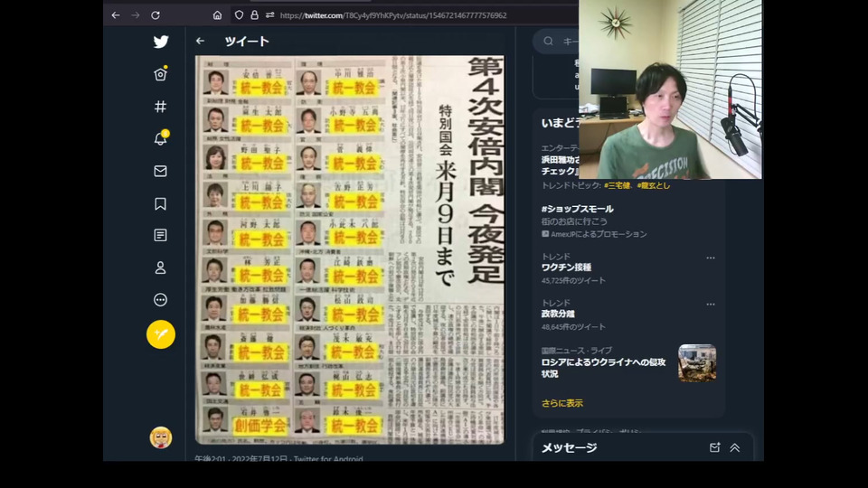Open the newspaper photo in the tweet
The image size is (868, 488).
(x=350, y=249)
